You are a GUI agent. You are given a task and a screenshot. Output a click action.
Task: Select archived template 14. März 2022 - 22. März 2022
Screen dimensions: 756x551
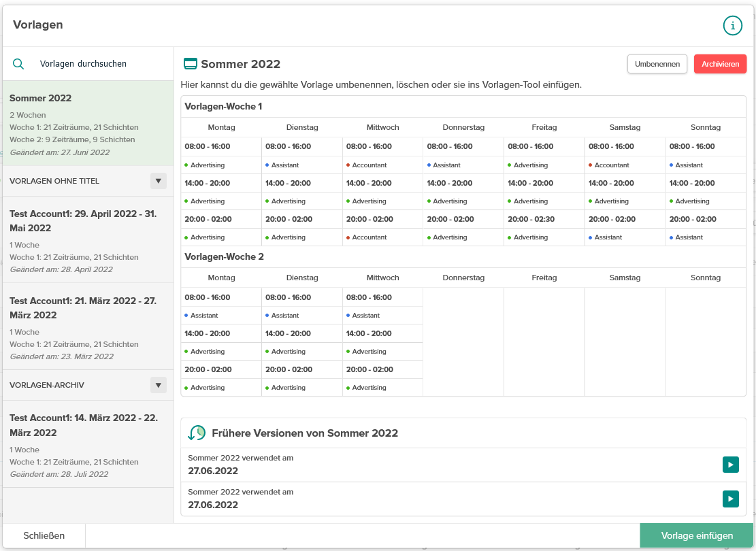click(x=88, y=444)
